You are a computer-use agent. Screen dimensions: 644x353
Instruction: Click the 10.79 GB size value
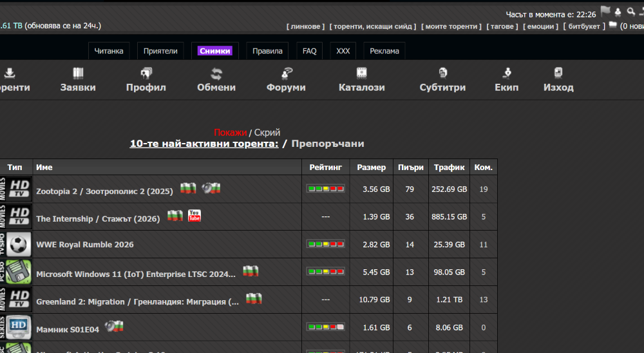point(374,300)
